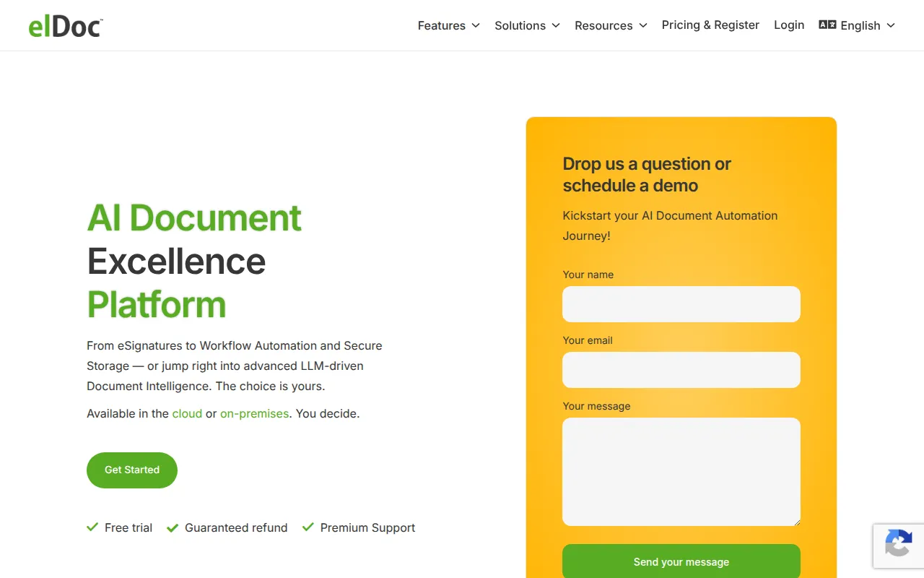Click the Free trial checkmark icon
Viewport: 924px width, 578px height.
[x=92, y=527]
